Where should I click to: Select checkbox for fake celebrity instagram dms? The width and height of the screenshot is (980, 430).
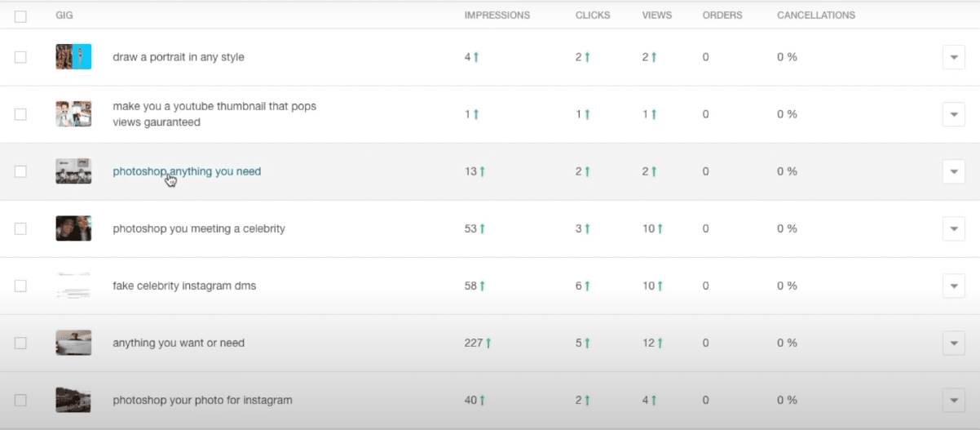click(20, 286)
